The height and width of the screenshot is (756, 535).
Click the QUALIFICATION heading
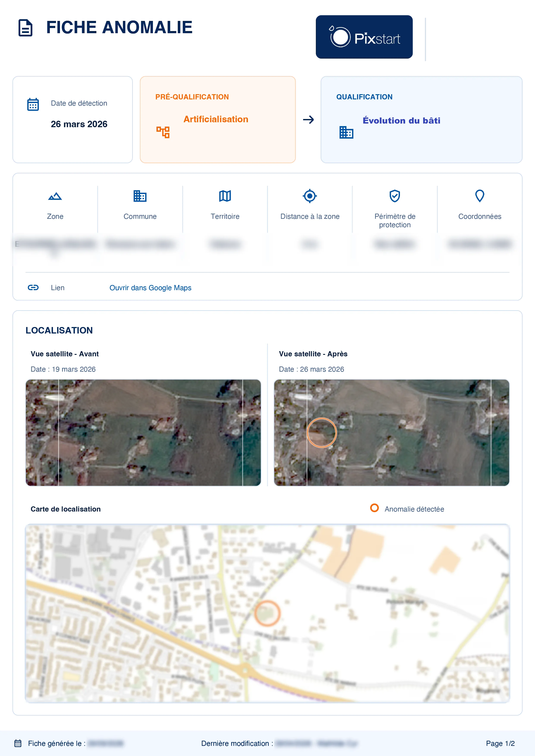coord(364,97)
